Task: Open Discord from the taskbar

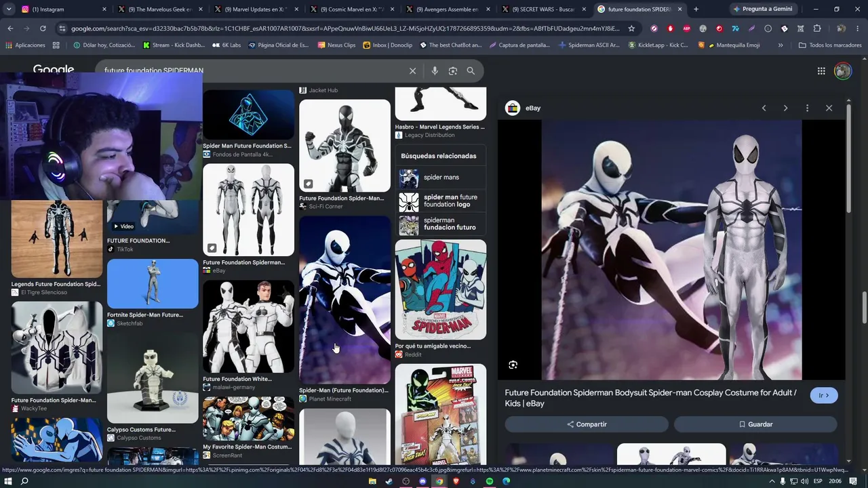Action: (x=422, y=481)
